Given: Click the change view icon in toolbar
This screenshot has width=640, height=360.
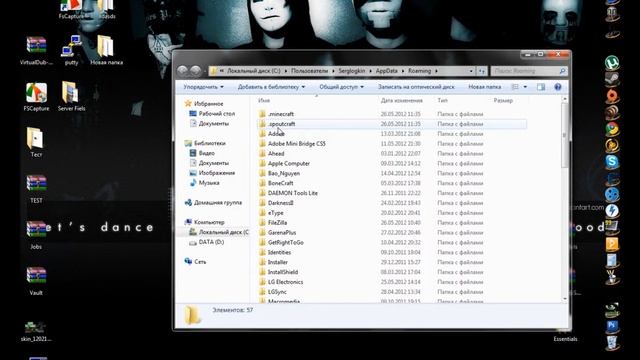Looking at the screenshot, I should tap(515, 87).
